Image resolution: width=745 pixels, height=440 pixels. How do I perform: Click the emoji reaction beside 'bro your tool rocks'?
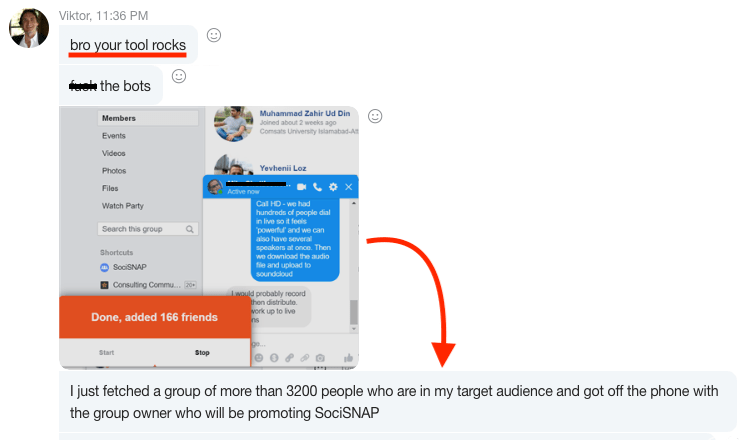[x=214, y=35]
